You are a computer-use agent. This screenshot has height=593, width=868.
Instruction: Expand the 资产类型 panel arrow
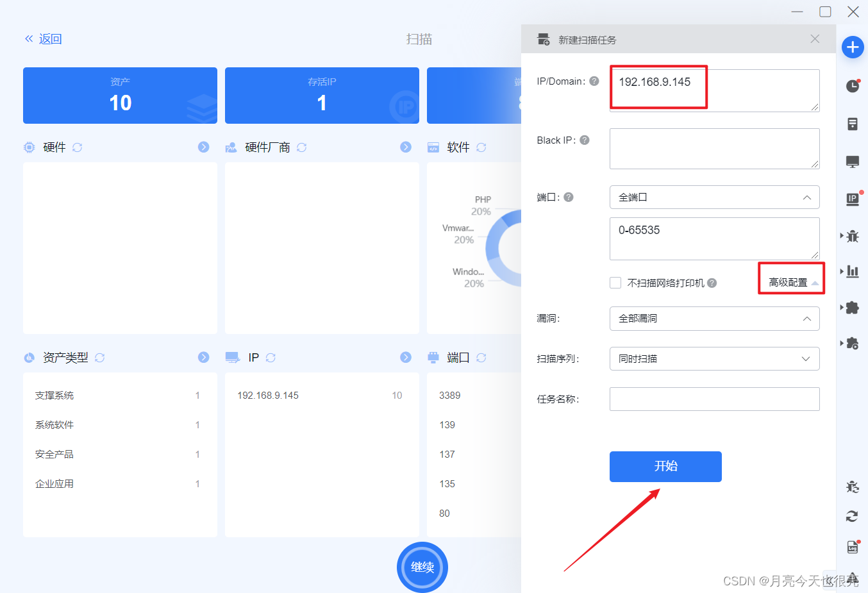click(x=204, y=358)
